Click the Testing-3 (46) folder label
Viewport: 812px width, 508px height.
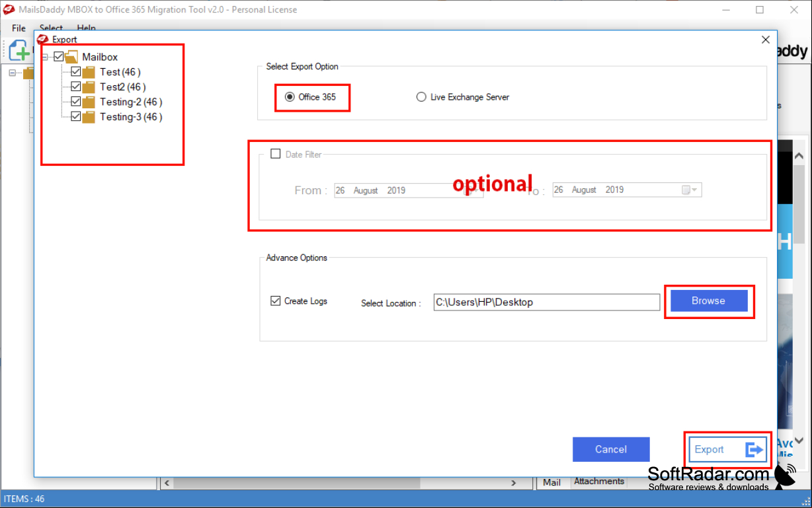click(x=131, y=117)
